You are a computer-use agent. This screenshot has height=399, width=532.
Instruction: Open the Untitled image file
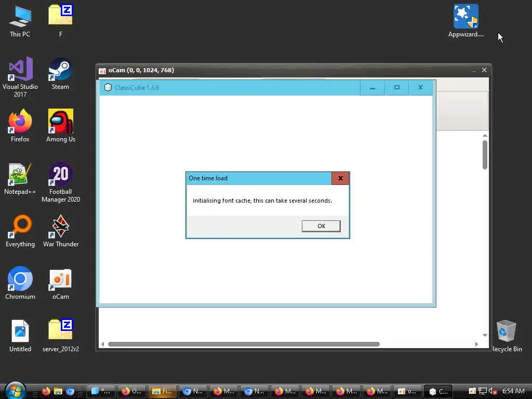20,336
